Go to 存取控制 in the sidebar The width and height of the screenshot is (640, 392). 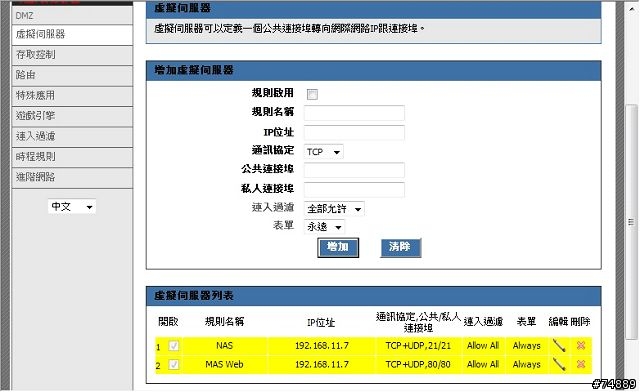72,55
